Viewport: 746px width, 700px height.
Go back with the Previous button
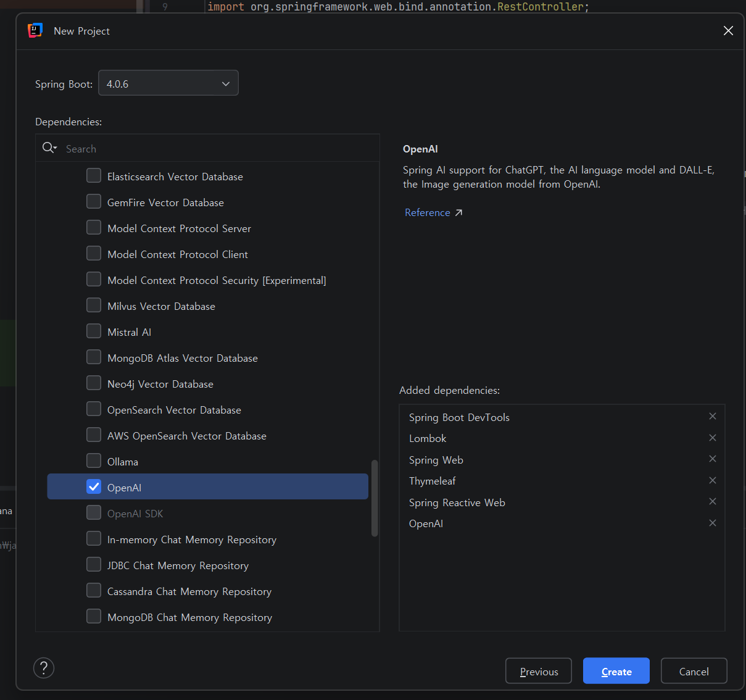tap(539, 671)
